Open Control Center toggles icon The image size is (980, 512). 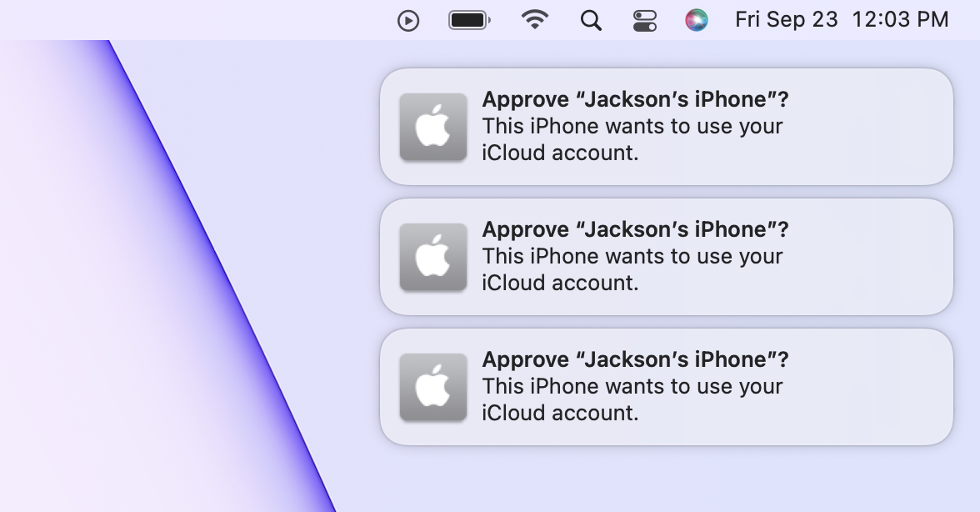click(x=644, y=21)
